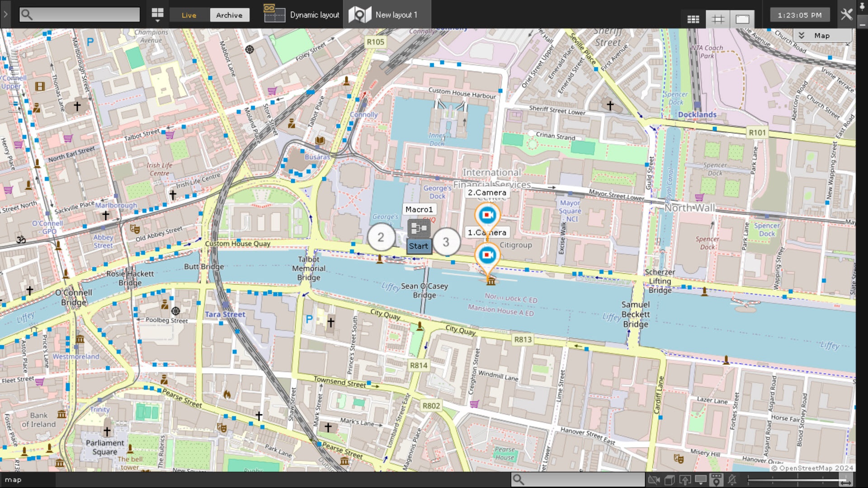The height and width of the screenshot is (488, 868).
Task: Expand the Map panel chevron
Action: point(802,36)
